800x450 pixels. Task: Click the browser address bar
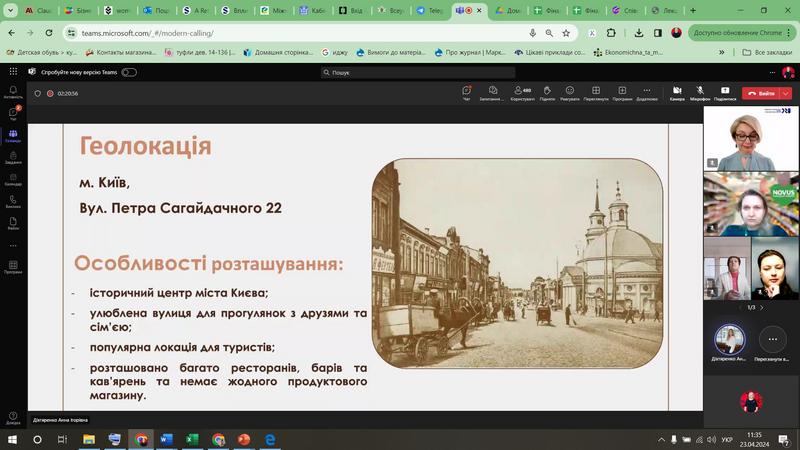point(301,33)
